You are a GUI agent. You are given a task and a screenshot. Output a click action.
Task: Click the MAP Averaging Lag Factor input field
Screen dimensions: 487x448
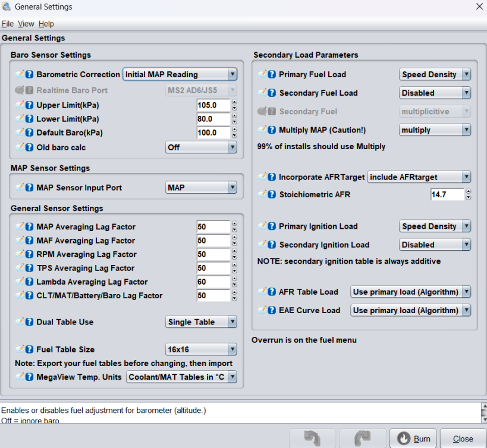click(213, 227)
